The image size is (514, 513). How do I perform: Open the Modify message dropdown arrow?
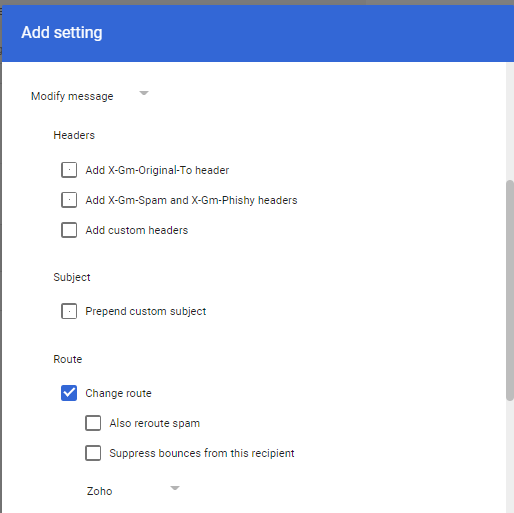(x=144, y=93)
